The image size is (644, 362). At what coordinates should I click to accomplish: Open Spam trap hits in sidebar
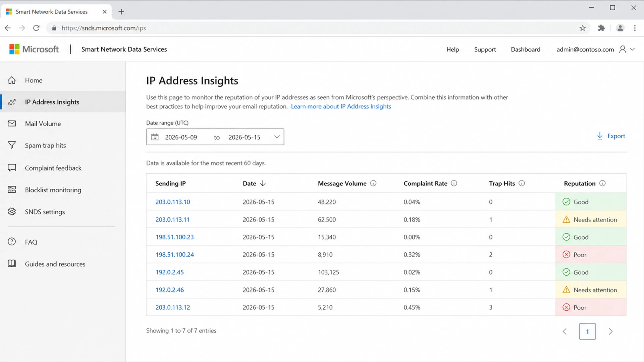coord(63,145)
